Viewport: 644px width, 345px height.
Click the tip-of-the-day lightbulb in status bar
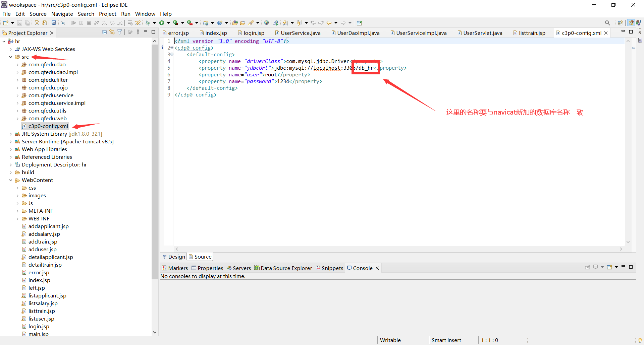pyautogui.click(x=640, y=340)
